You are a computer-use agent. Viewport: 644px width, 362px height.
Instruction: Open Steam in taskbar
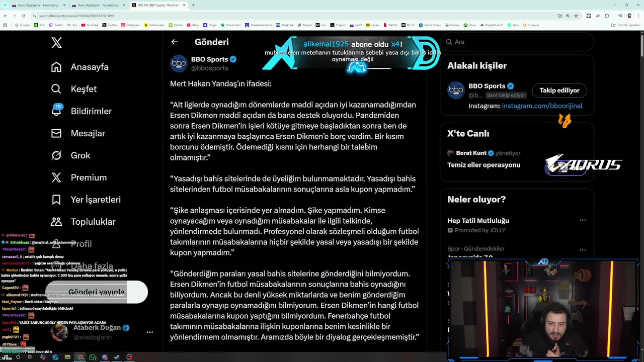pyautogui.click(x=117, y=357)
